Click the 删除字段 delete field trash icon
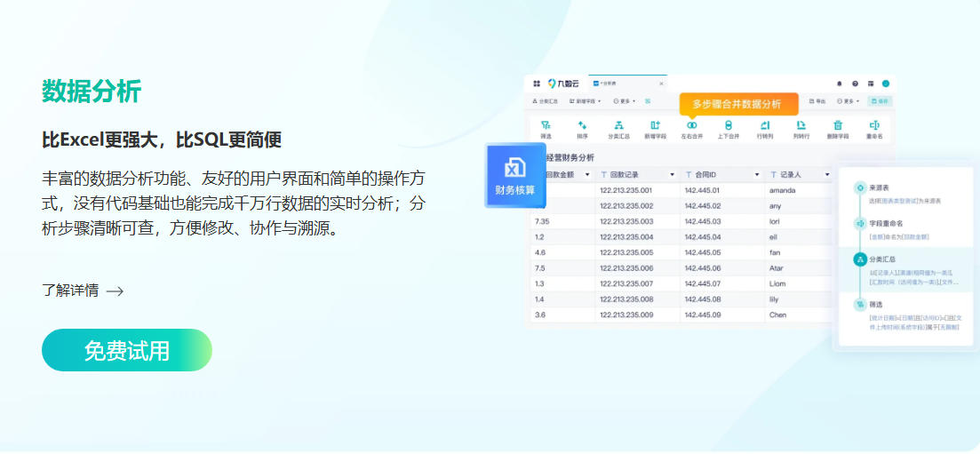Image resolution: width=980 pixels, height=454 pixels. 838,125
